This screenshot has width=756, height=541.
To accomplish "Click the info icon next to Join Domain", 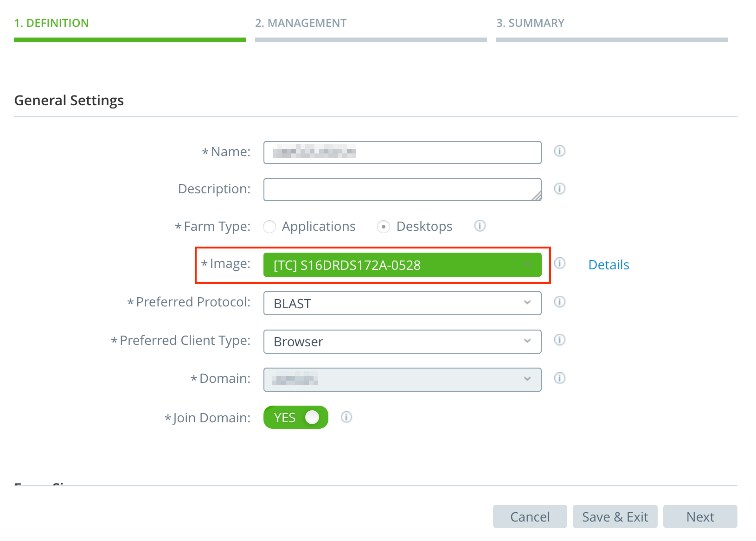I will [346, 417].
